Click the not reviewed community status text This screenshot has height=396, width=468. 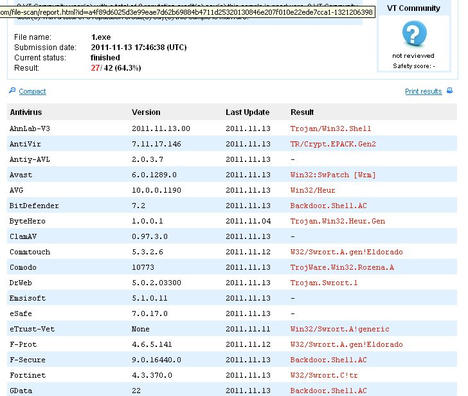413,56
